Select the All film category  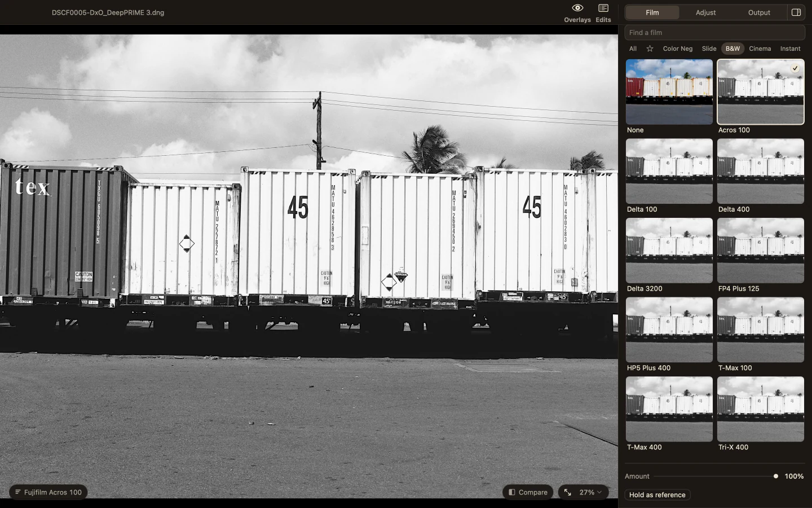tap(633, 49)
